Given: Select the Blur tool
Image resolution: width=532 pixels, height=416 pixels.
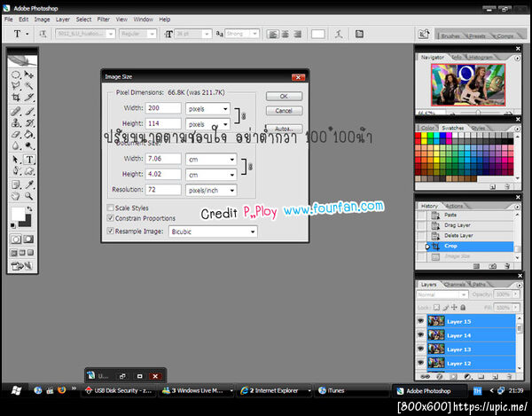Looking at the screenshot, I should pos(16,145).
